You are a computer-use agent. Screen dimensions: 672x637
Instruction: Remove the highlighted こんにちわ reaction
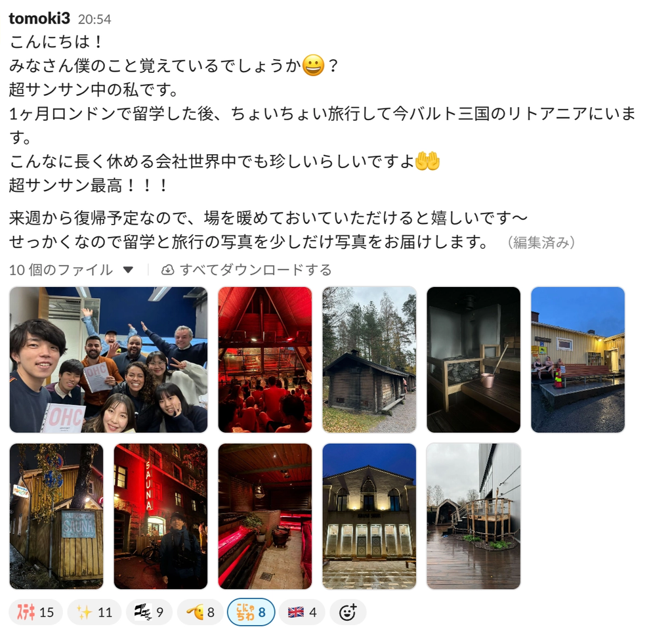(251, 612)
